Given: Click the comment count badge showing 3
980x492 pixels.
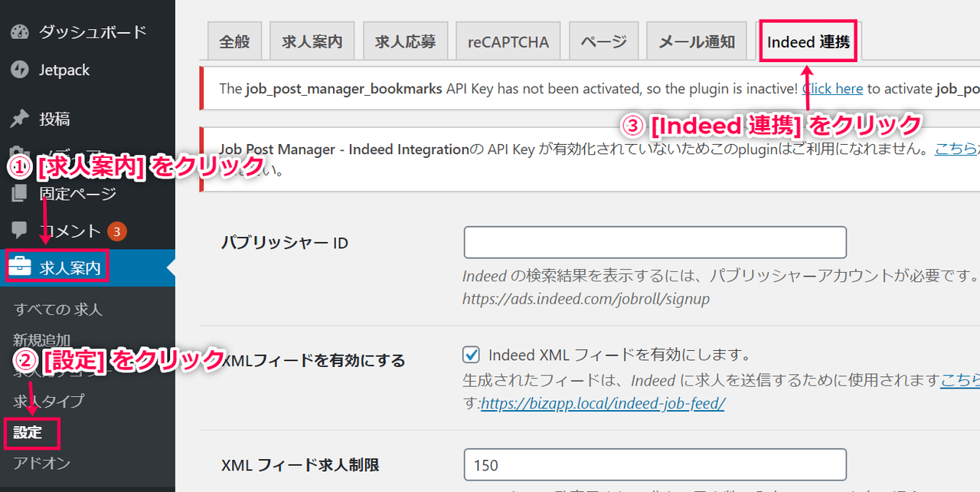Looking at the screenshot, I should click(117, 231).
